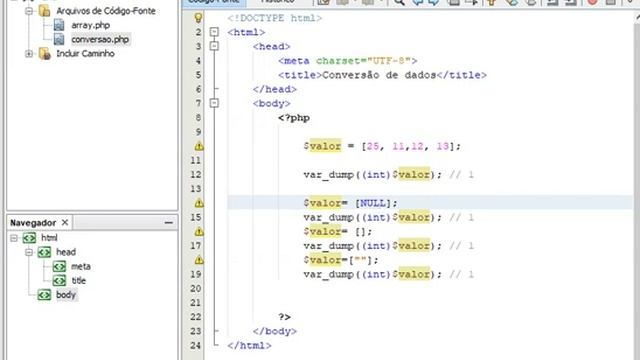Screen dimensions: 640x360
Task: Collapse the Arquivos de Código-Fonte folder
Action: tap(29, 11)
